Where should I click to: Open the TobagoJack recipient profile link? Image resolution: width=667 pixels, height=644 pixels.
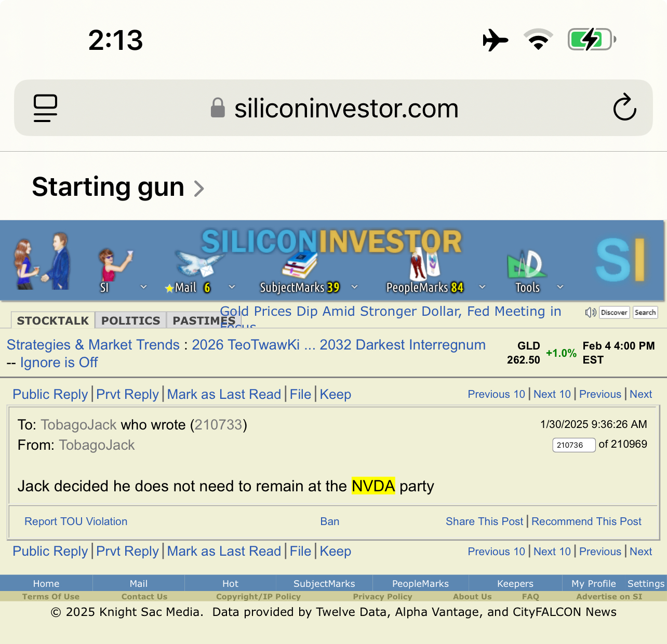click(78, 425)
